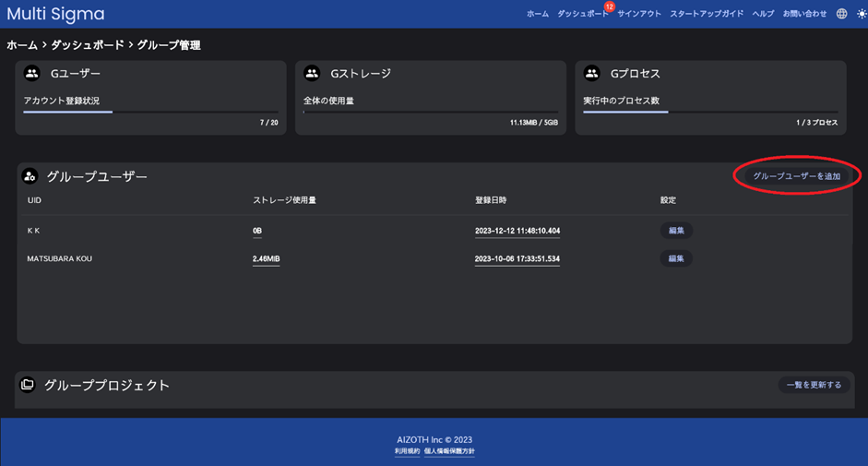
Task: Click the G Process card icon
Action: 592,74
